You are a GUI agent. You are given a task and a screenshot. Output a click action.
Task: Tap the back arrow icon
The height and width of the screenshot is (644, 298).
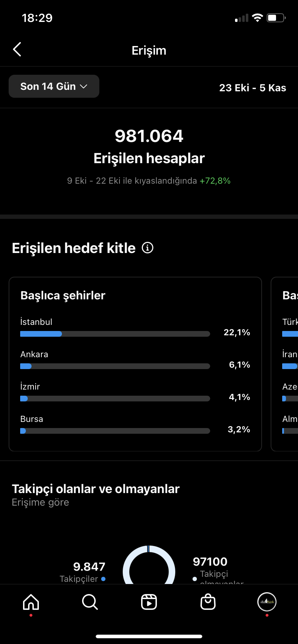tap(17, 50)
